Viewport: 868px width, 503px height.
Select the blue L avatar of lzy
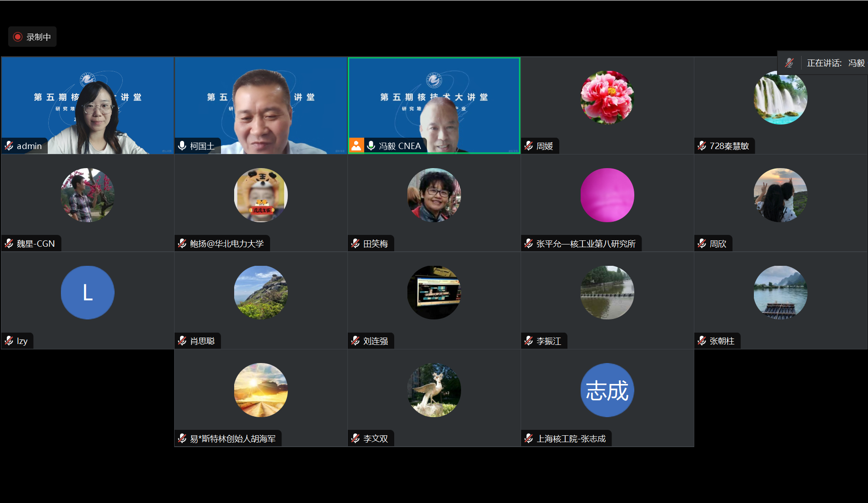click(x=87, y=292)
